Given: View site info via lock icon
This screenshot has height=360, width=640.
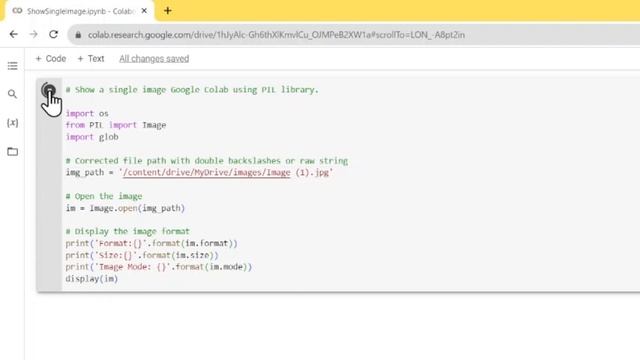Looking at the screenshot, I should click(x=78, y=35).
